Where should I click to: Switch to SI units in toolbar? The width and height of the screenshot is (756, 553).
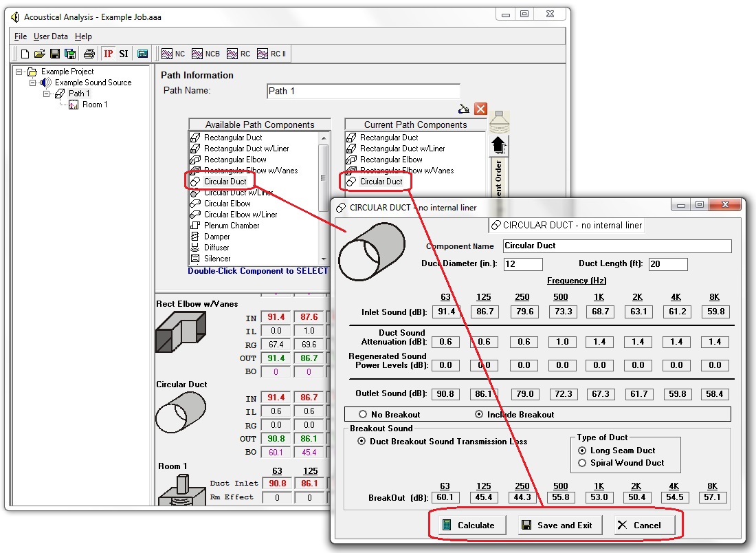[x=124, y=54]
